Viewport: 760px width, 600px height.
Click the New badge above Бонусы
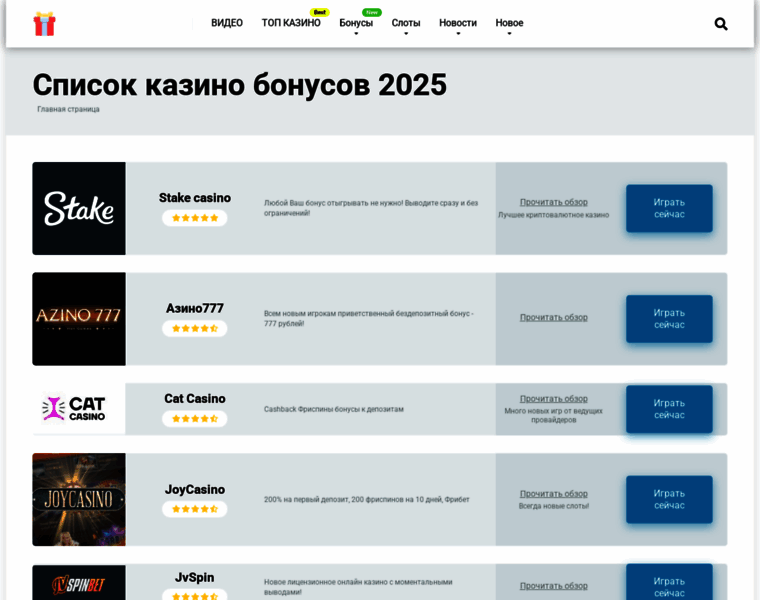[372, 12]
